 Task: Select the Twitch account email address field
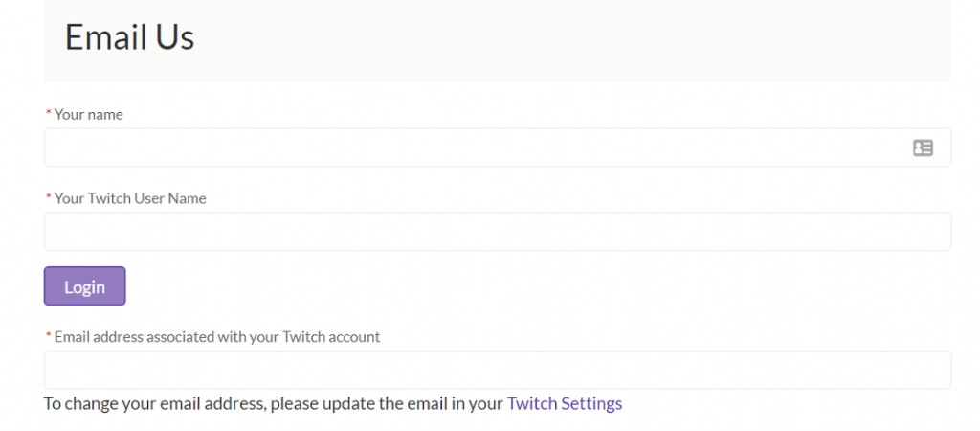[x=498, y=370]
